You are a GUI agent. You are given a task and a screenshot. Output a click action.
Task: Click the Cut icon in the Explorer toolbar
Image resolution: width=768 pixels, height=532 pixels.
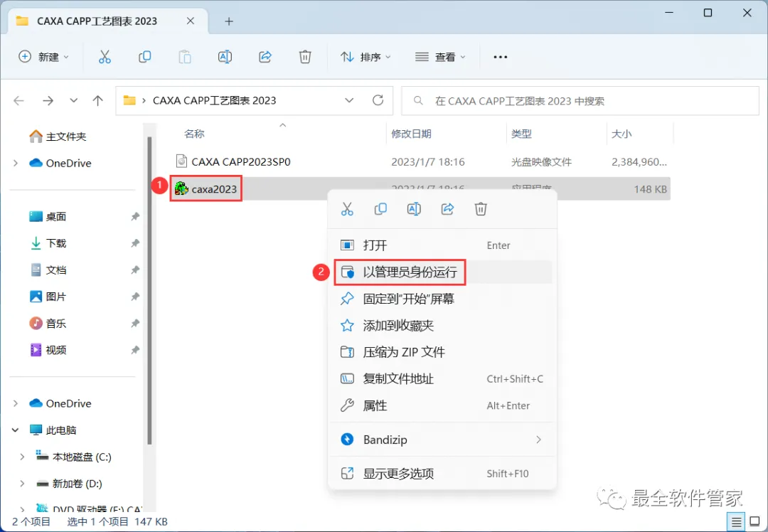tap(105, 57)
